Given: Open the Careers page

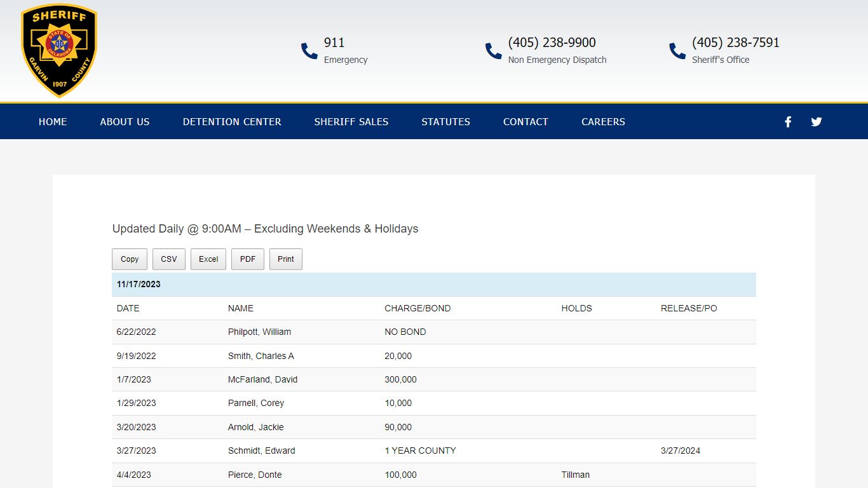Looking at the screenshot, I should (603, 122).
